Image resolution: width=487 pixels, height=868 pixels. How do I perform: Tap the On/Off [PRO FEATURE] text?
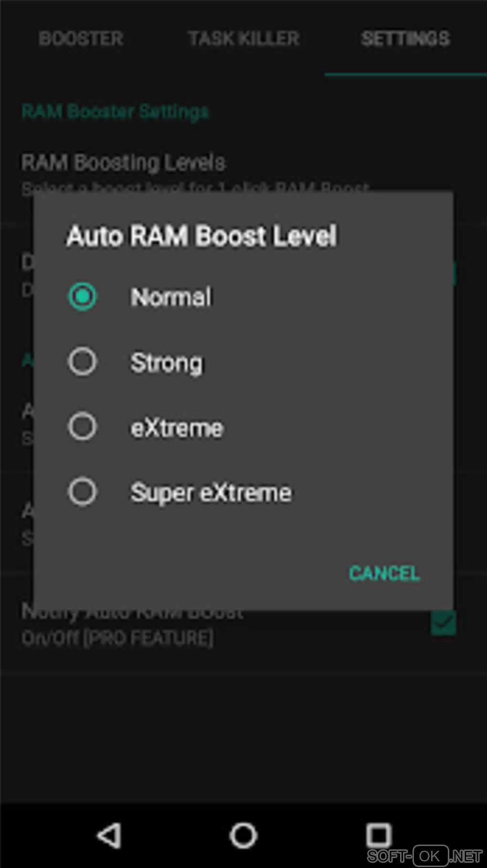pos(117,638)
